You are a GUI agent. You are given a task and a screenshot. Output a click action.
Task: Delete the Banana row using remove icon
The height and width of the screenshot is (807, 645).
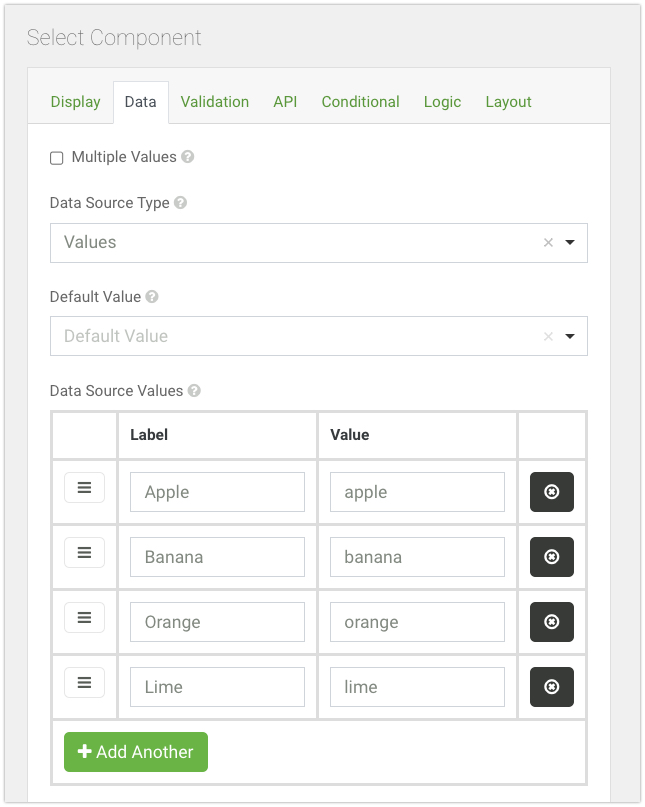click(x=551, y=557)
